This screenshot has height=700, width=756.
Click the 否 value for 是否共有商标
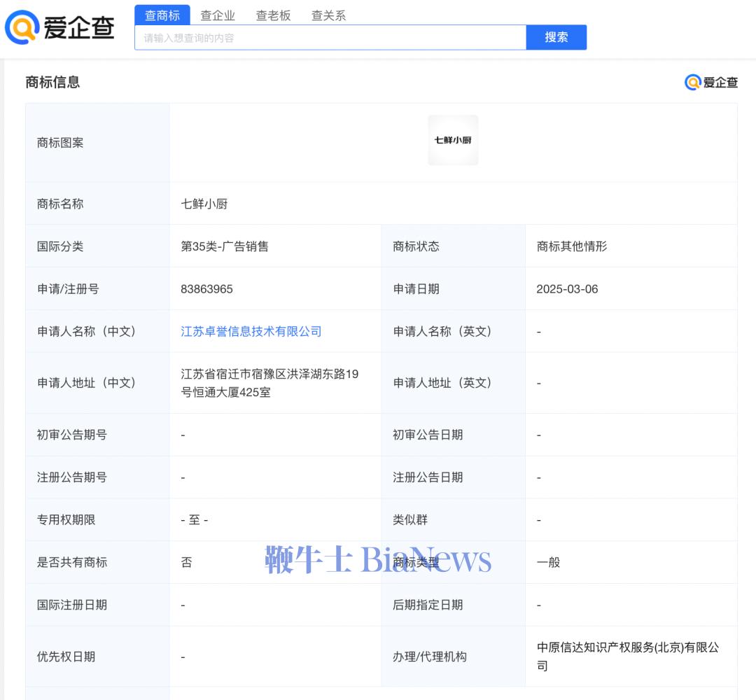187,562
